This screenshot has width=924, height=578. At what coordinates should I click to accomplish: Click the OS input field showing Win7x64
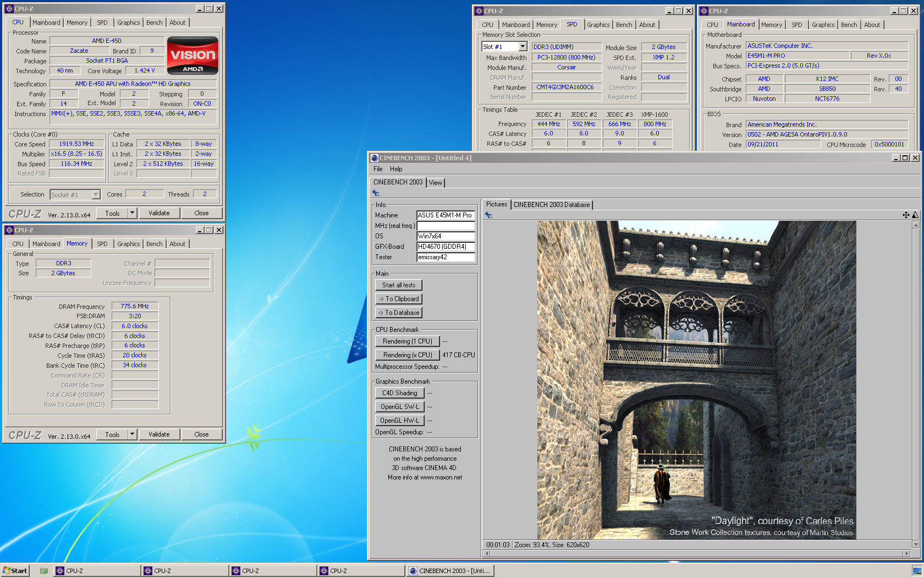pos(446,236)
